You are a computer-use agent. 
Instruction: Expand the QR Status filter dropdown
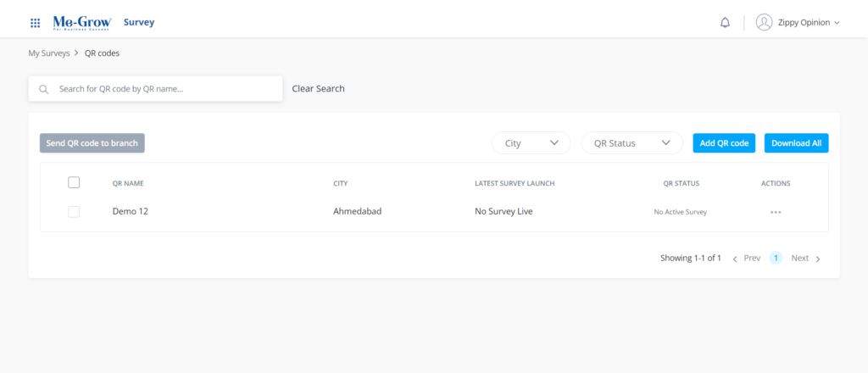[632, 143]
